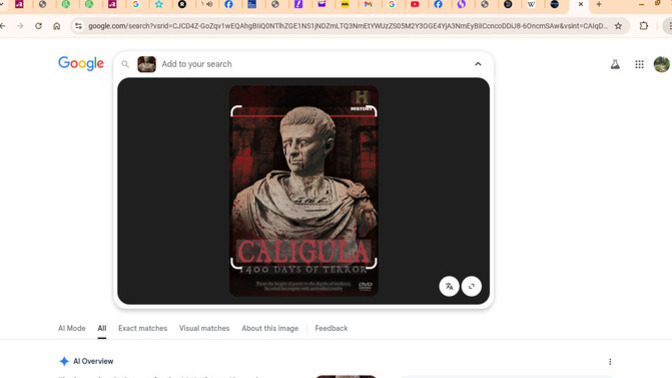Image resolution: width=672 pixels, height=378 pixels.
Task: Click the forward navigation arrow
Action: click(x=20, y=26)
